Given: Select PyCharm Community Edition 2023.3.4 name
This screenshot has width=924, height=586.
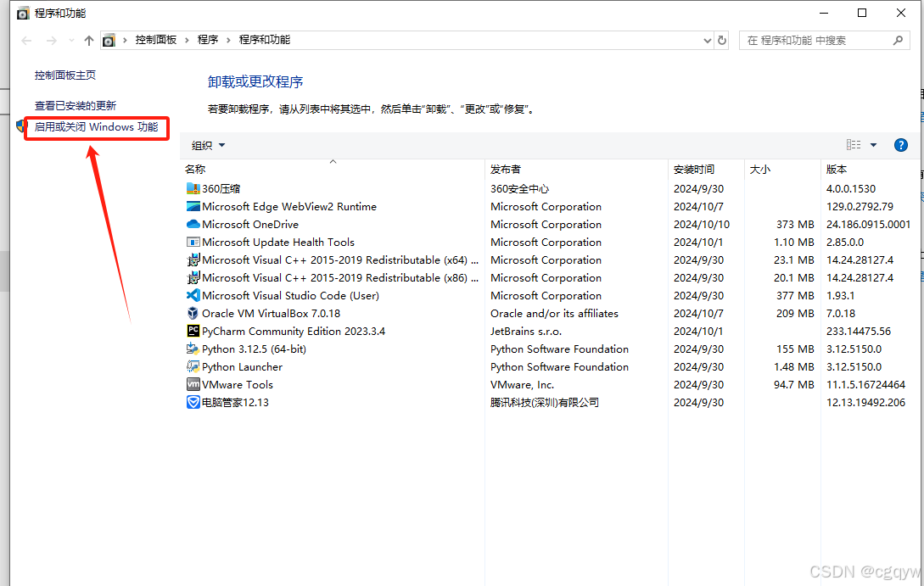Looking at the screenshot, I should click(x=294, y=331).
